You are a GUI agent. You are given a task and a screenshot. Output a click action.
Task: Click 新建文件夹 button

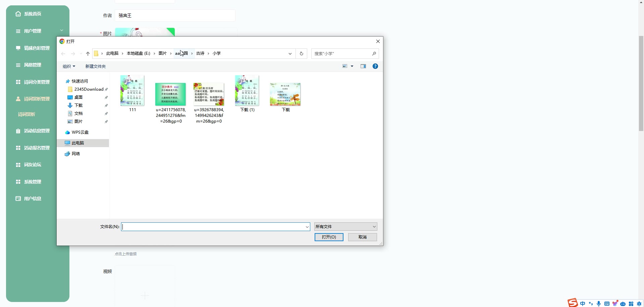click(x=96, y=67)
